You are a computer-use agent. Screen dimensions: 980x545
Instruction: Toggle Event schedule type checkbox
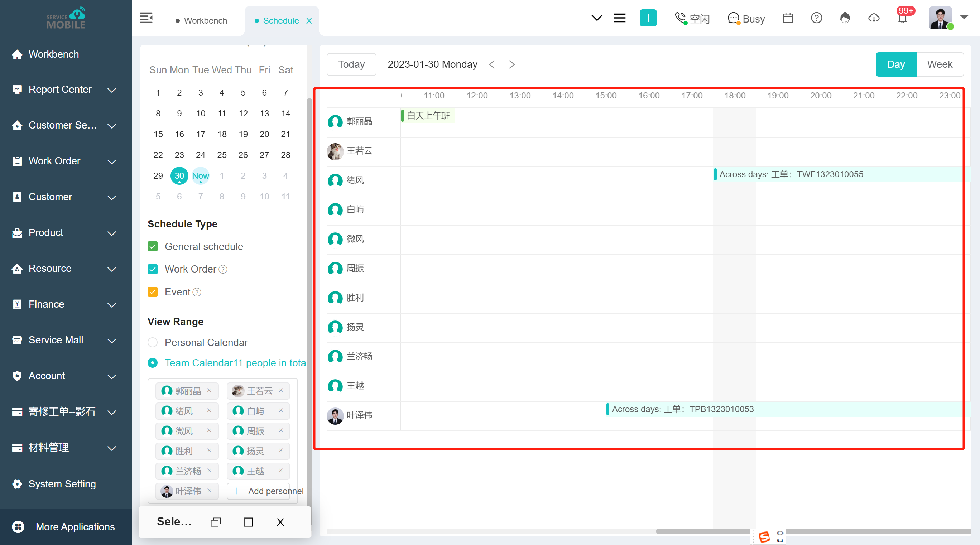pos(153,292)
